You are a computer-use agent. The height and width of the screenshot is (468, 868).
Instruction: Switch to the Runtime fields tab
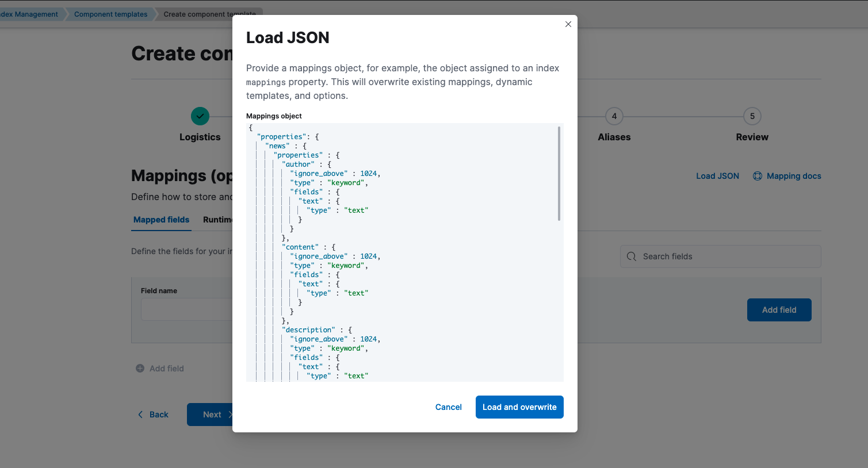click(219, 220)
